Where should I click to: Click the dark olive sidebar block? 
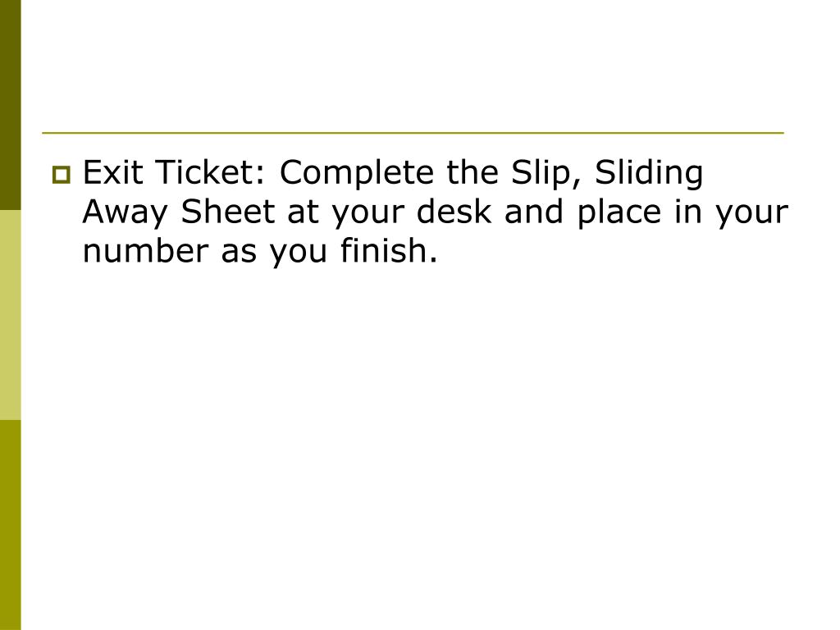click(x=10, y=105)
